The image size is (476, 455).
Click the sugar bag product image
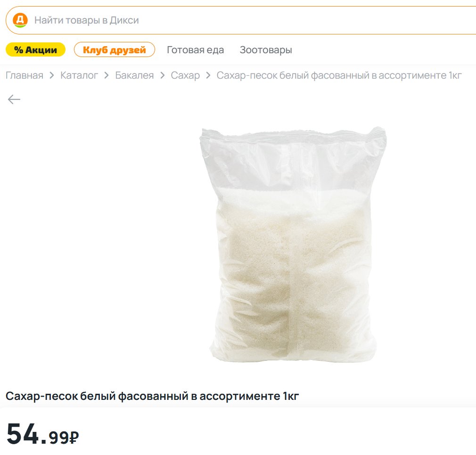(x=293, y=245)
